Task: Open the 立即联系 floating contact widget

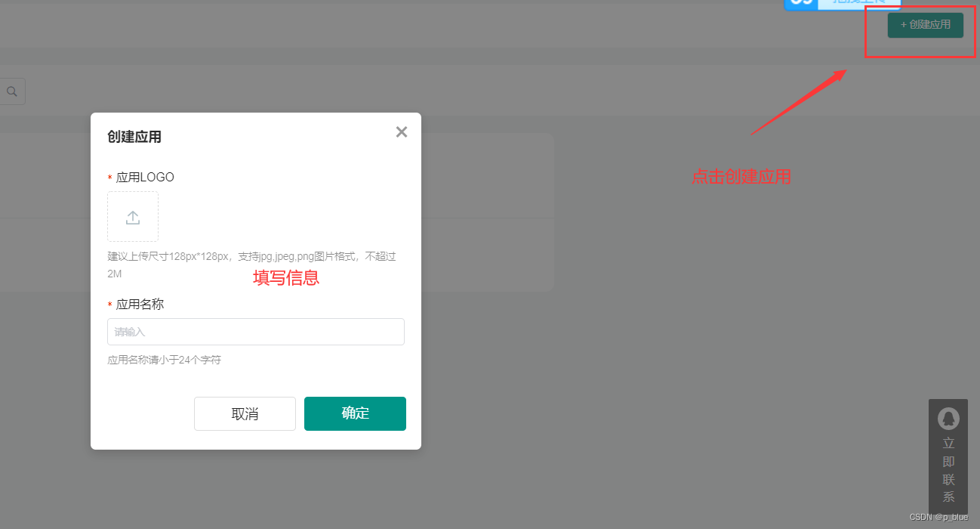Action: coord(948,457)
